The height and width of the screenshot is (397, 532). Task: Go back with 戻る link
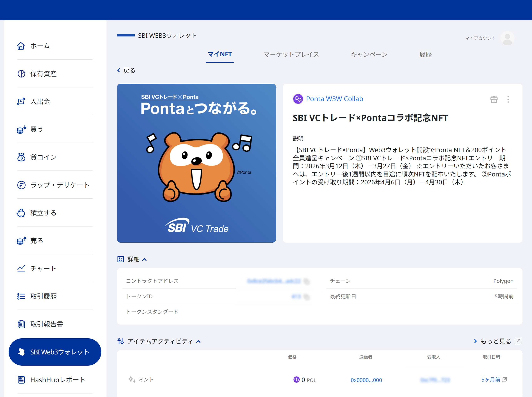coord(126,70)
